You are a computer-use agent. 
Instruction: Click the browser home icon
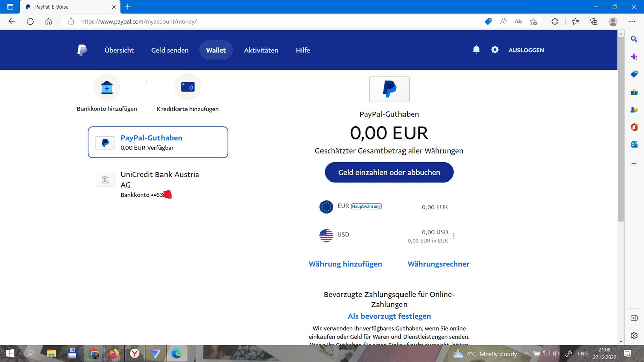[48, 21]
